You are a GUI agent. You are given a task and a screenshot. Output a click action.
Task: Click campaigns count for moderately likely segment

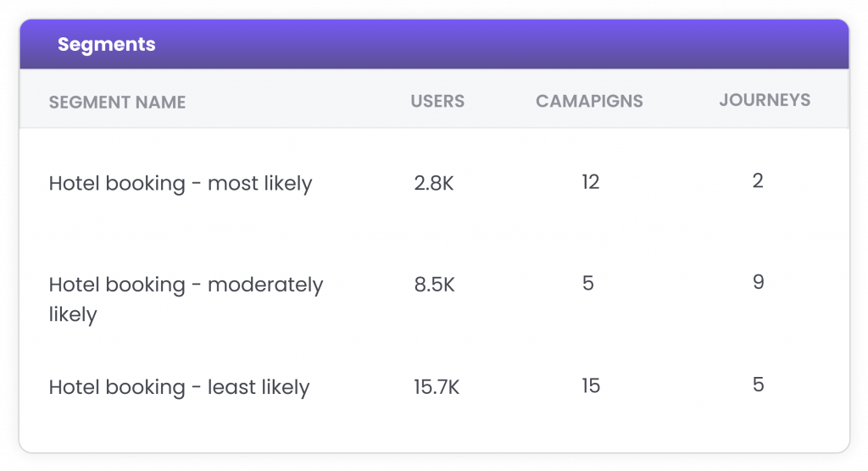click(x=588, y=283)
